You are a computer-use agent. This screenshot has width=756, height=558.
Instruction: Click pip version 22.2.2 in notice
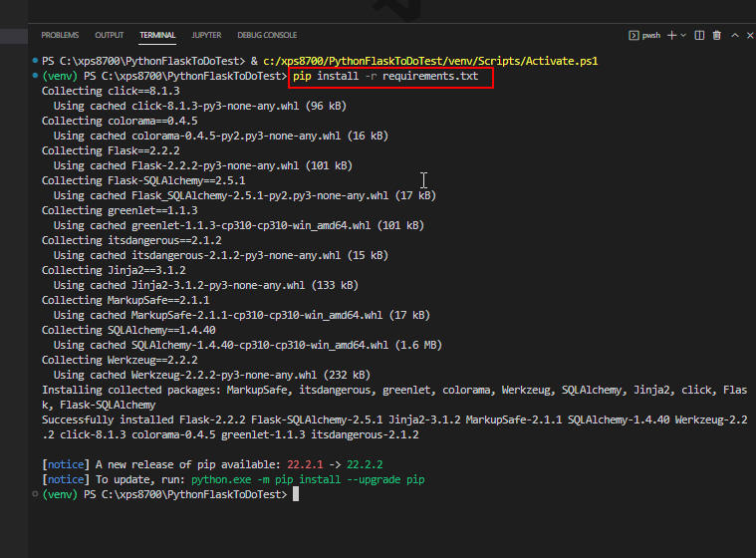[x=365, y=465]
